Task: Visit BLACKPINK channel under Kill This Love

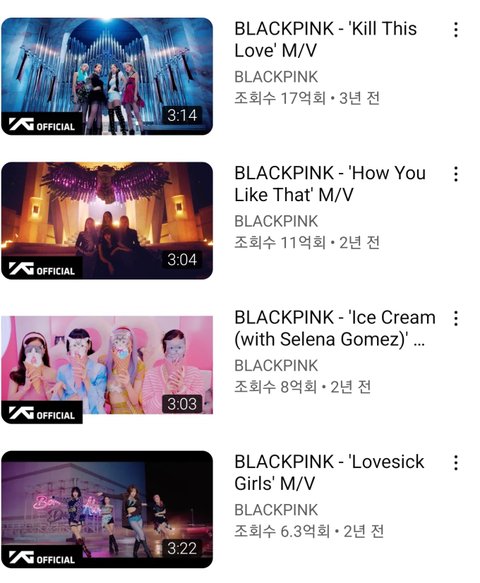Action: [x=276, y=77]
